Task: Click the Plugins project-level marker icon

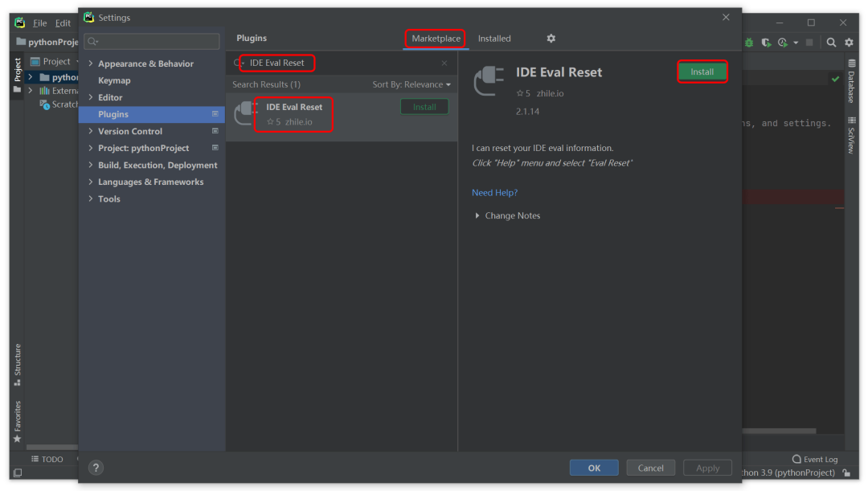Action: (x=215, y=114)
